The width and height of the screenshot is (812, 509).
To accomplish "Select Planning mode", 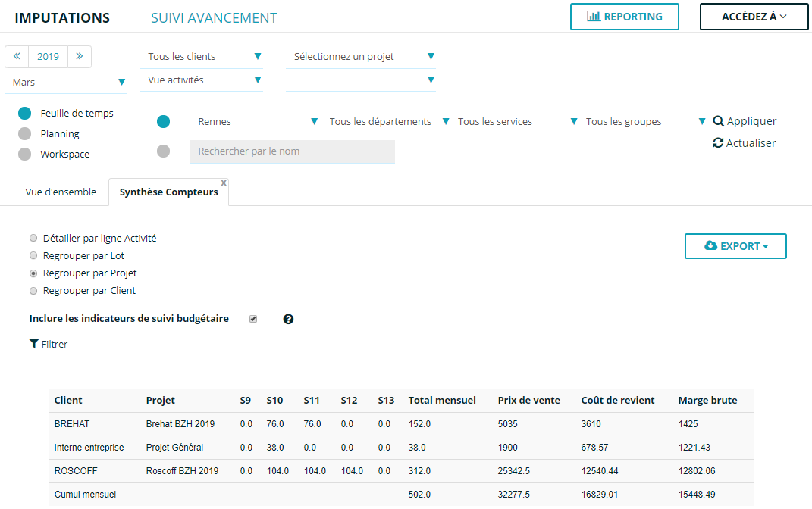I will pos(24,134).
